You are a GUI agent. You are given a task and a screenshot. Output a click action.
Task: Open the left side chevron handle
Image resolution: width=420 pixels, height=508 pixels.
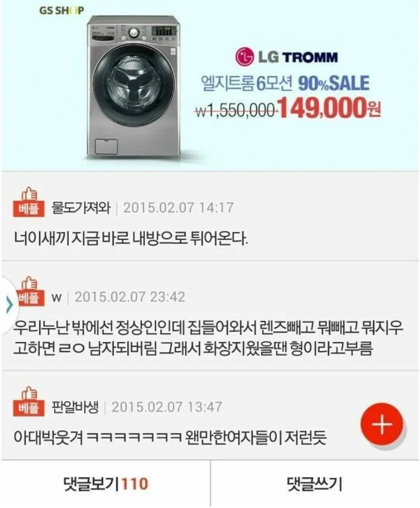click(10, 305)
